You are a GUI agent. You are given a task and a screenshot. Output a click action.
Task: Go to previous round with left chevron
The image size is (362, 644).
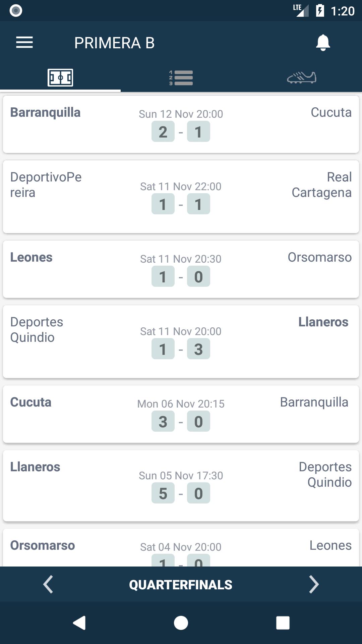48,584
